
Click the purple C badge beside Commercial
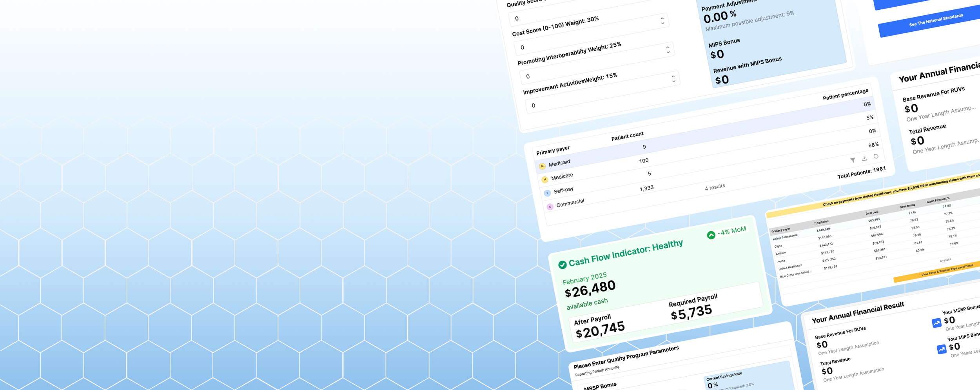tap(550, 207)
